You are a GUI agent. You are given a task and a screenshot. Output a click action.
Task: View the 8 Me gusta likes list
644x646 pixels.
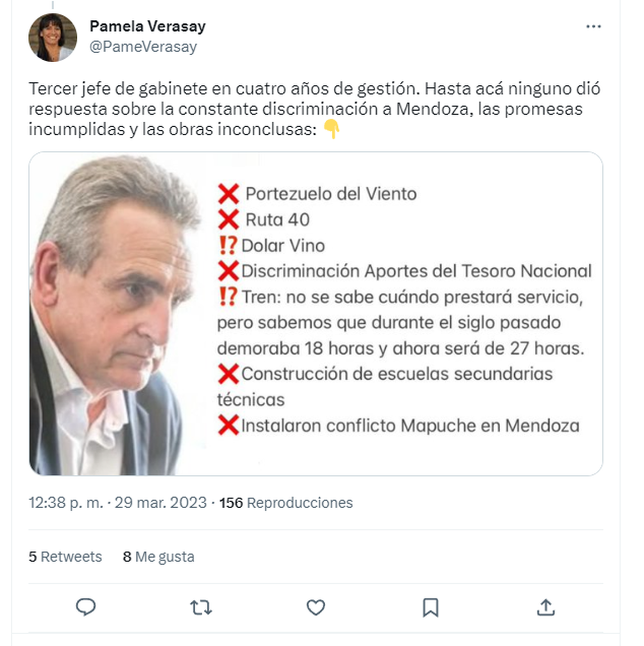(x=158, y=557)
